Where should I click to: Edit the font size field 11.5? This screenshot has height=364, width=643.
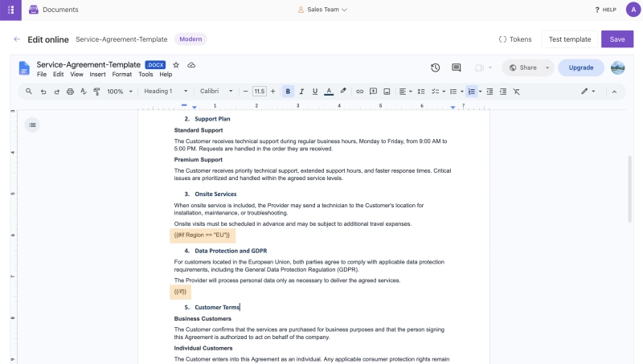tap(259, 92)
